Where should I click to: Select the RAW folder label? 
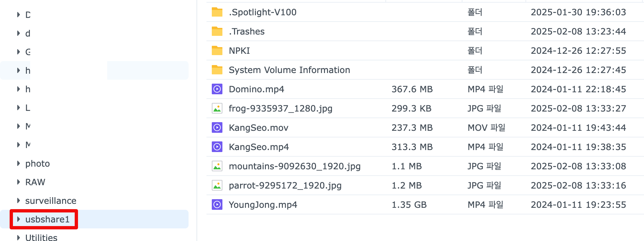tap(35, 182)
